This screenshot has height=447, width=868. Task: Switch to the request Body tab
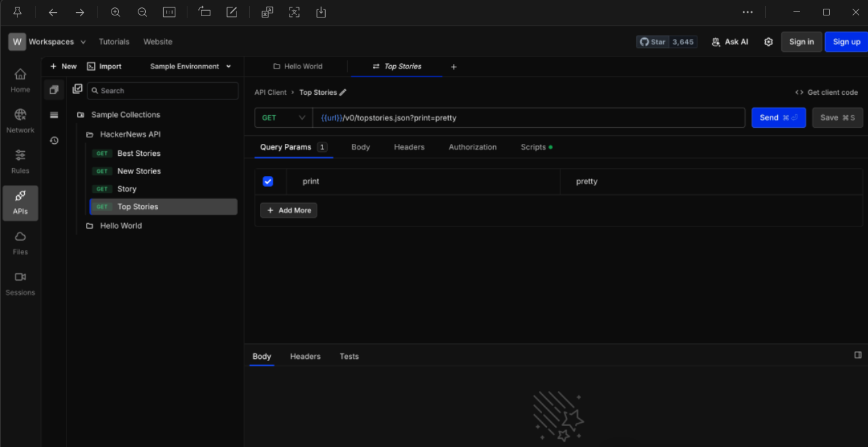click(361, 147)
